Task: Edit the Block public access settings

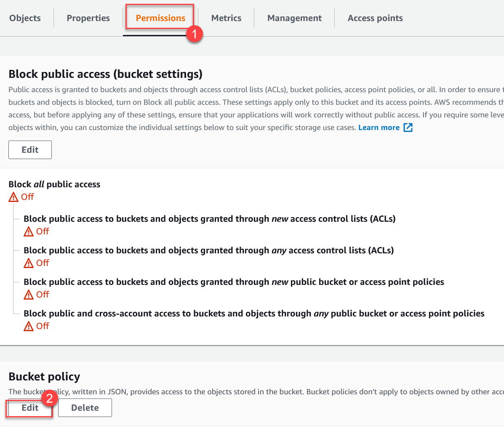Action: coord(30,150)
